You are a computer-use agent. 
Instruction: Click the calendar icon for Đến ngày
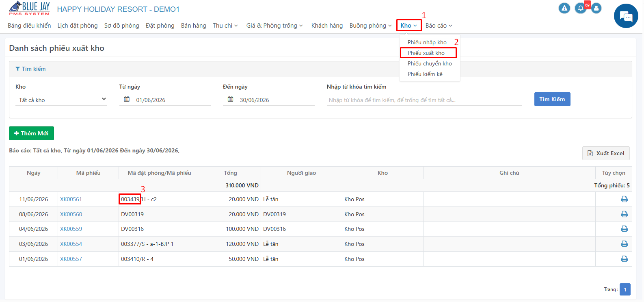230,99
